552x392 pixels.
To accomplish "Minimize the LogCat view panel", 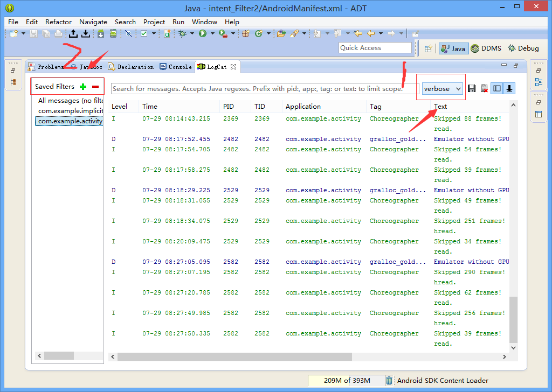I will click(504, 65).
